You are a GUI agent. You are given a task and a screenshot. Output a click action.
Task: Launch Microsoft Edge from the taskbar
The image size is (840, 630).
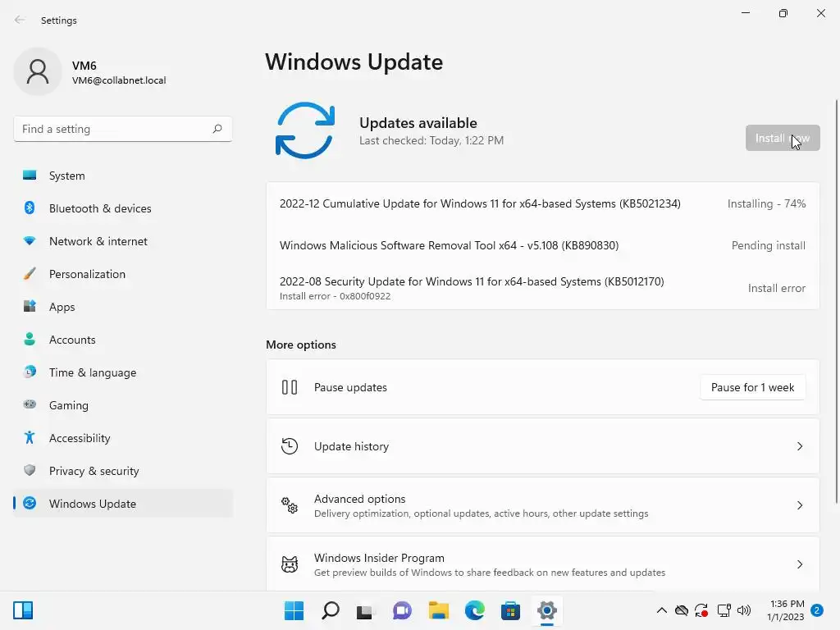click(475, 610)
